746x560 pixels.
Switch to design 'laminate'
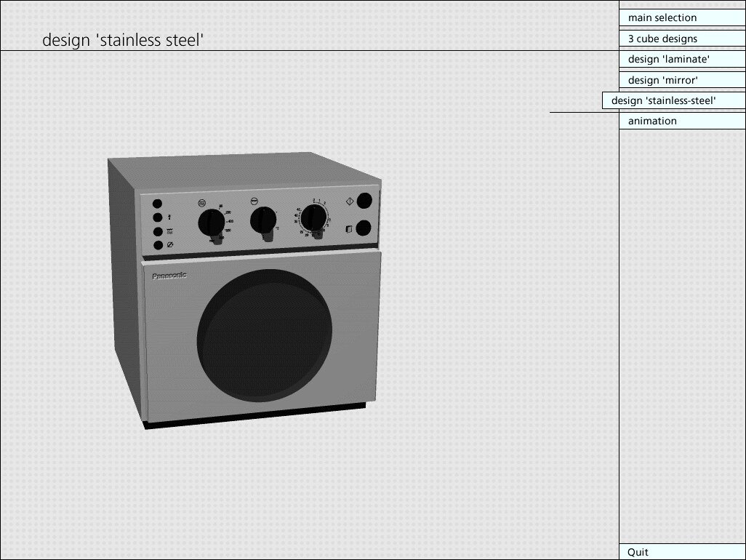[x=682, y=59]
